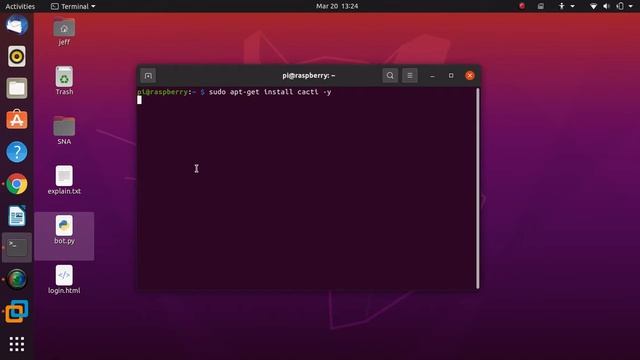Click the typed sudo apt-get install cacti command
The width and height of the screenshot is (640, 360).
pos(270,92)
